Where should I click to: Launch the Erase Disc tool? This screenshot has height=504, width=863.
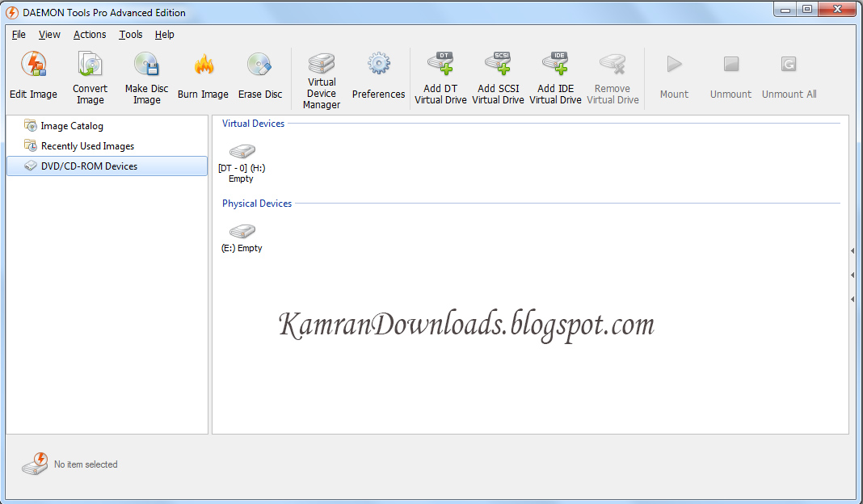click(x=260, y=73)
